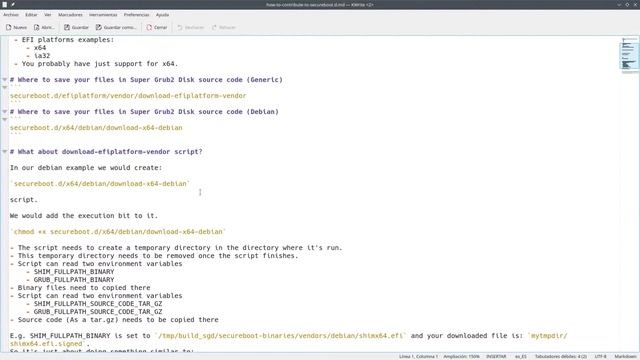Click the chmod +x secureboot.d command line
This screenshot has width=640, height=360.
point(118,231)
